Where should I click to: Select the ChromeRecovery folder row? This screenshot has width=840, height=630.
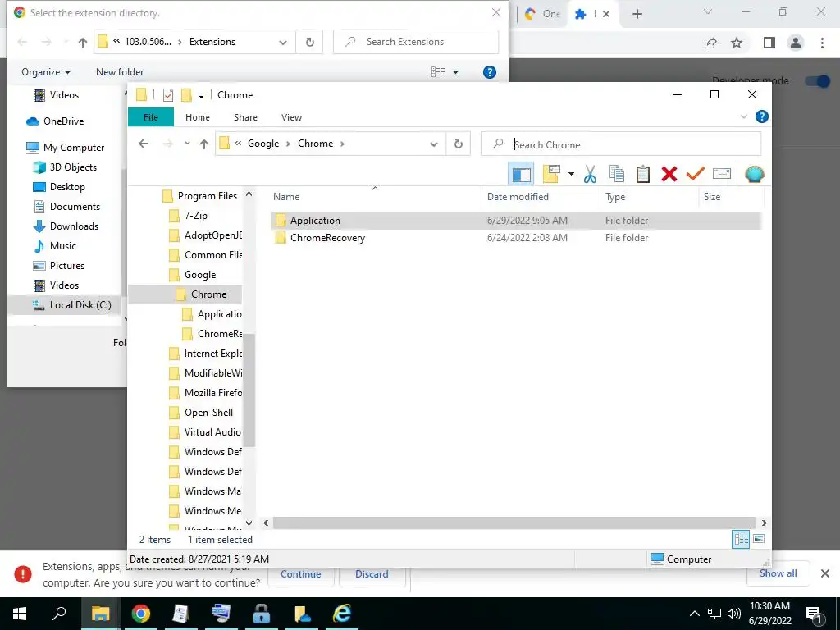pos(515,237)
